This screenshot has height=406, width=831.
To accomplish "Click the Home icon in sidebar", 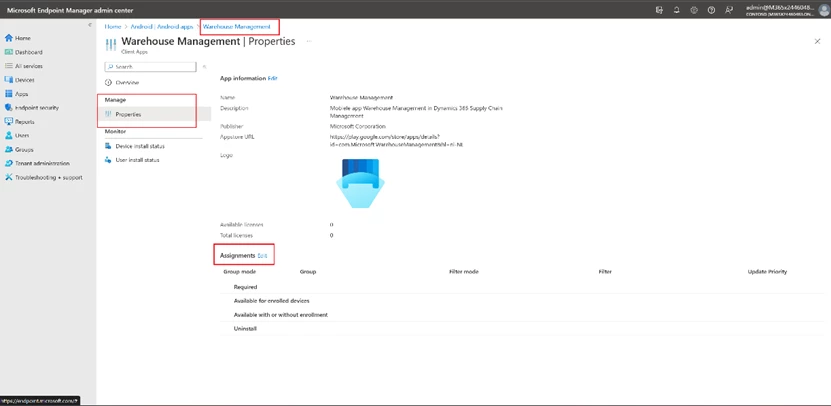I will pyautogui.click(x=8, y=38).
